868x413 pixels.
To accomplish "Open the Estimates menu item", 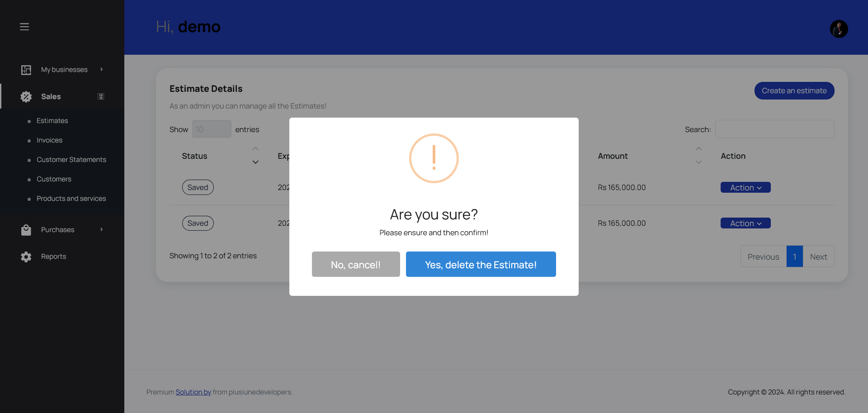I will 52,120.
